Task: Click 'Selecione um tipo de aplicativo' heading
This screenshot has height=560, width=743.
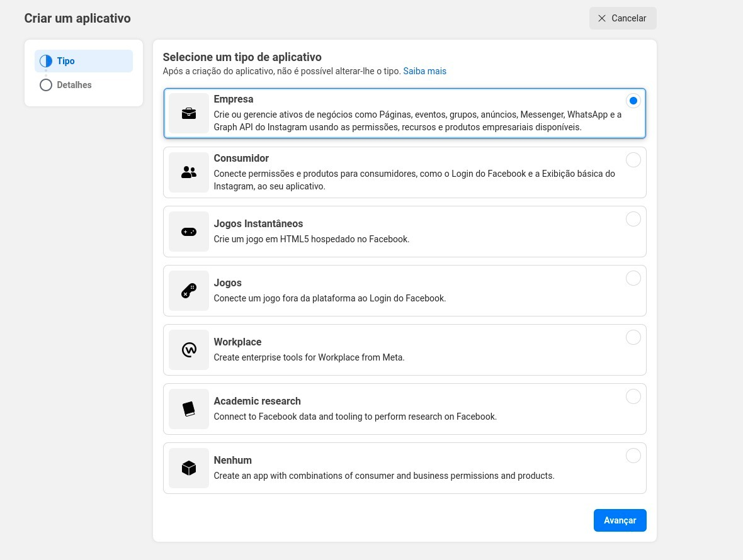Action: click(242, 57)
